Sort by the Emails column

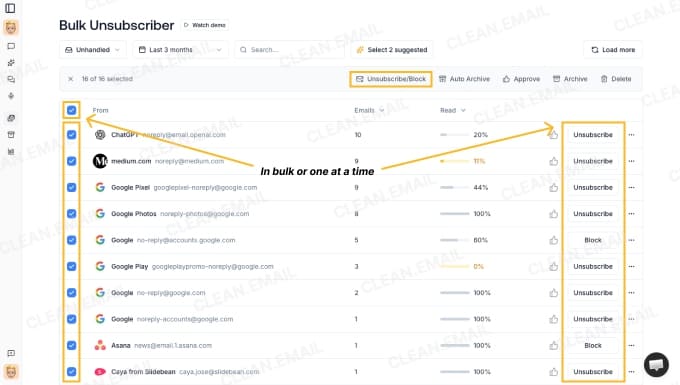tap(369, 110)
